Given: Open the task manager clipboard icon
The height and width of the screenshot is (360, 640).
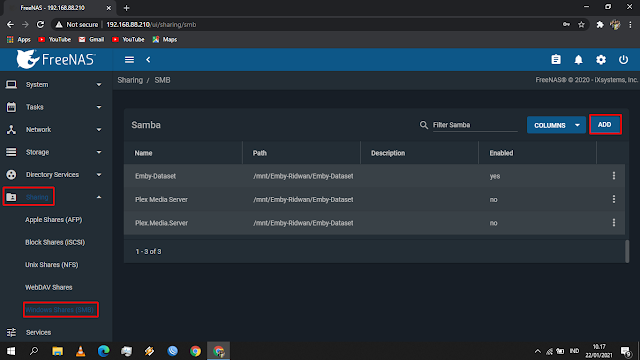Looking at the screenshot, I should pyautogui.click(x=556, y=60).
